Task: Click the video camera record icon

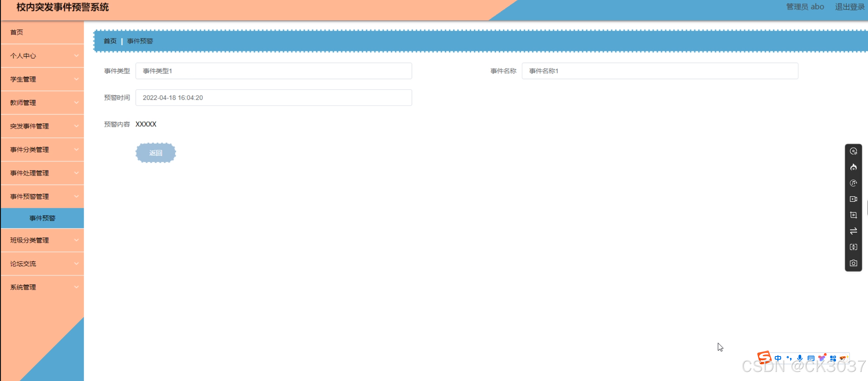Action: tap(853, 199)
